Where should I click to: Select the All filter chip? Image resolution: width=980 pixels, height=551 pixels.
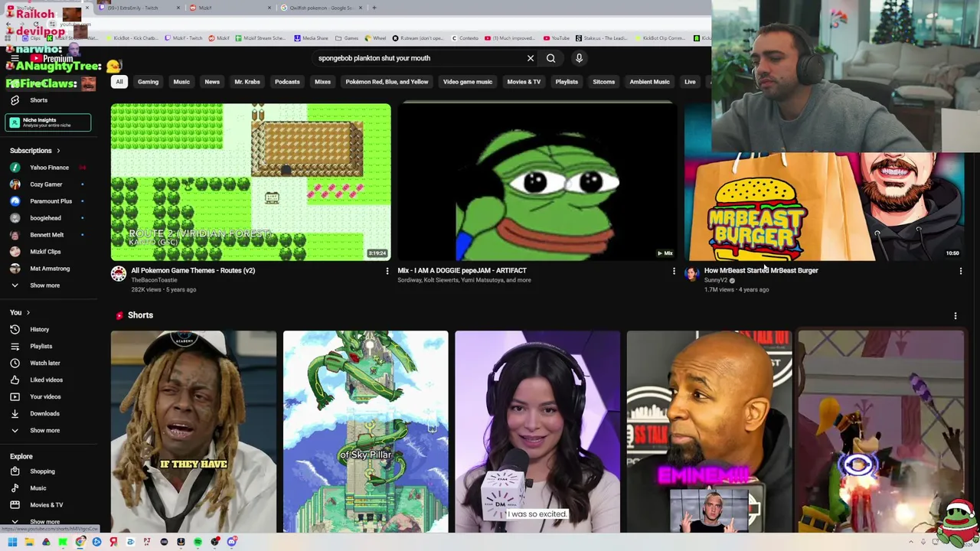pyautogui.click(x=119, y=82)
